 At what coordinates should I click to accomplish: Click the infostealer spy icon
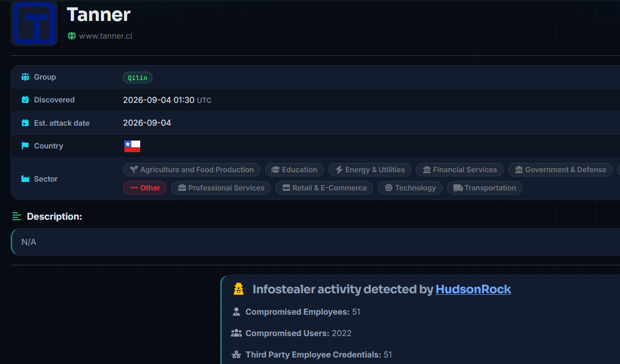pyautogui.click(x=238, y=289)
